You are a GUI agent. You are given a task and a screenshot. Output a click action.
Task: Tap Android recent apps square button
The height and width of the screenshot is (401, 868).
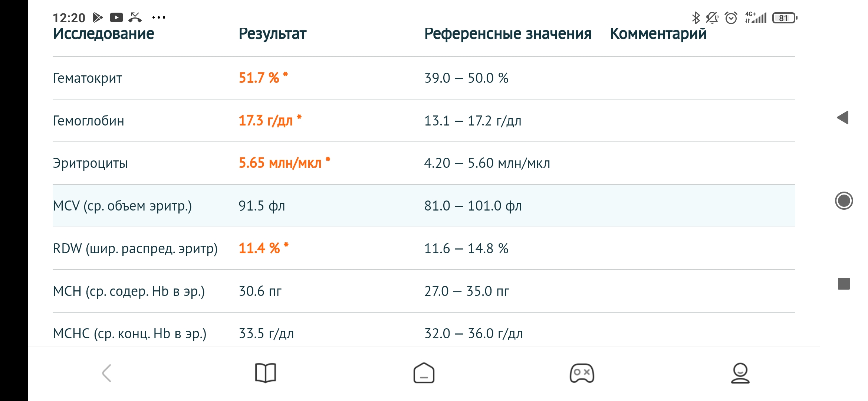coord(844,284)
